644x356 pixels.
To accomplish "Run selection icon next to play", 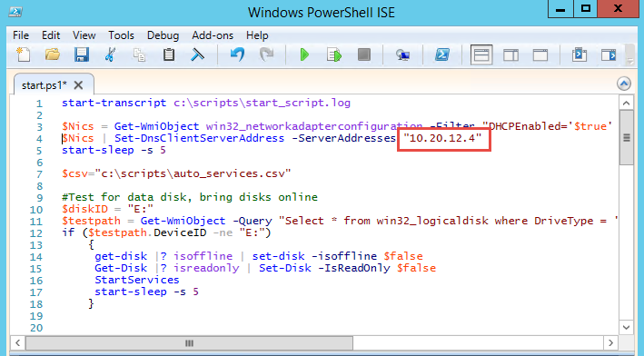I will (x=334, y=54).
